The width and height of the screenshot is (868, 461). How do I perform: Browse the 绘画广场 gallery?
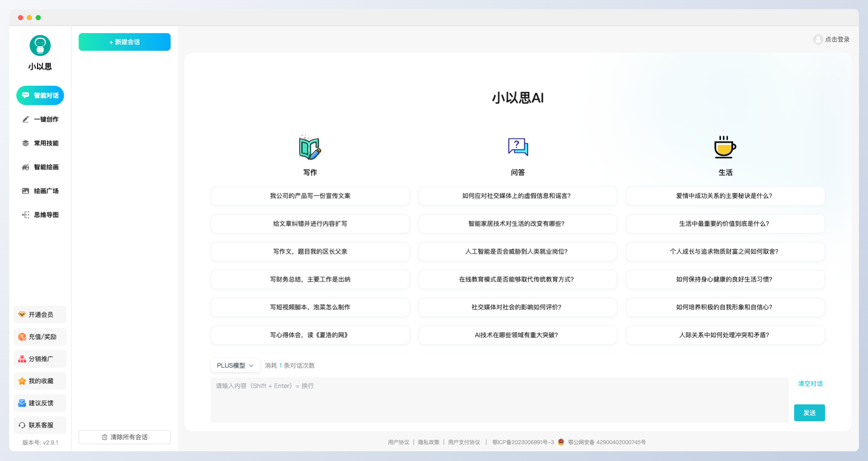point(40,191)
